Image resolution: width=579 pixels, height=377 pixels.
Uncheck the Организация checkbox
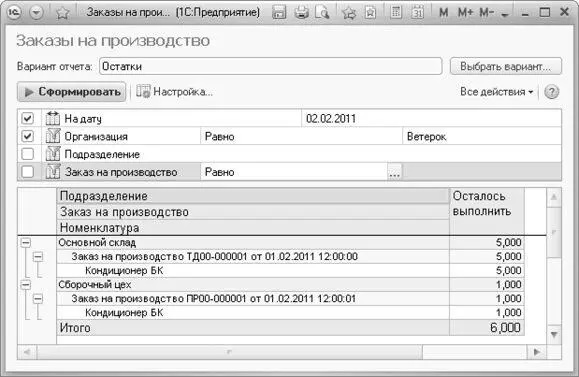pos(27,136)
